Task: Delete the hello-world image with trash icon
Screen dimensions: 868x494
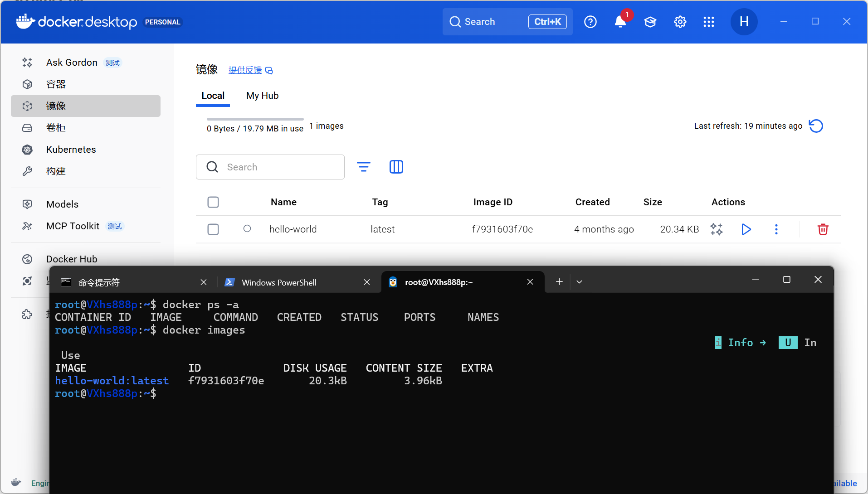Action: [x=823, y=229]
